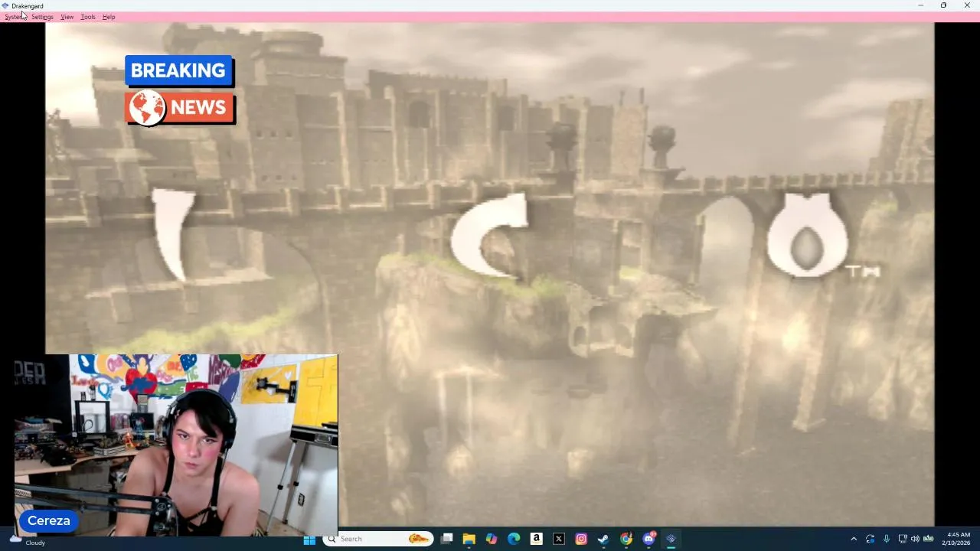Image resolution: width=980 pixels, height=551 pixels.
Task: Open File Explorer from taskbar
Action: tap(469, 539)
